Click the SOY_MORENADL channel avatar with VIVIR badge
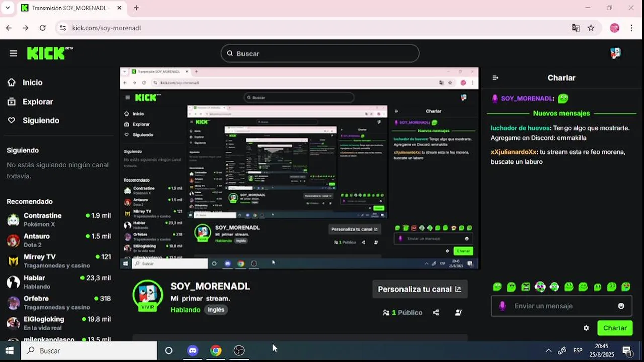644x362 pixels. coord(147,296)
